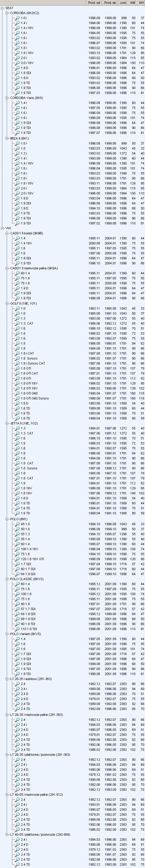Click magnifier icon of 55 1.3 row

tap(18, 534)
